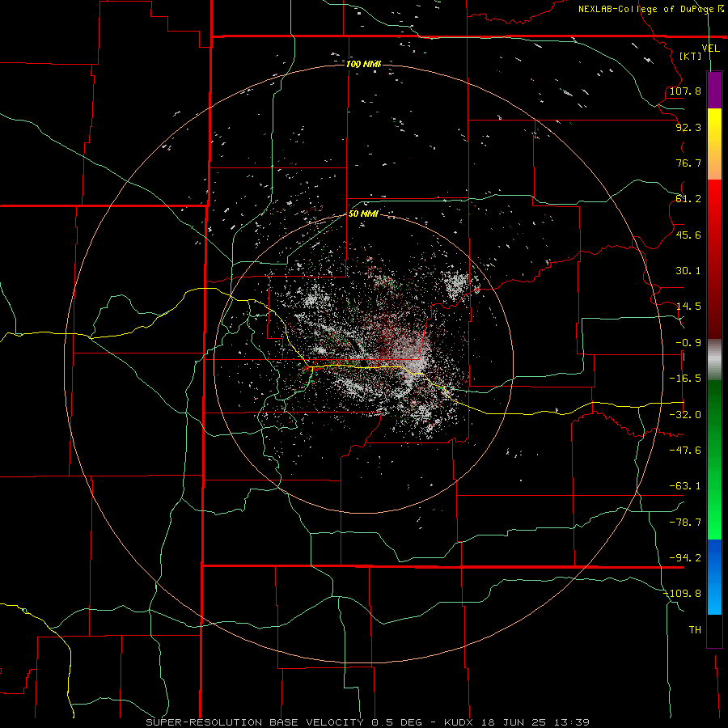Screen dimensions: 728x728
Task: Click the -32.0 legend value
Action: (685, 415)
